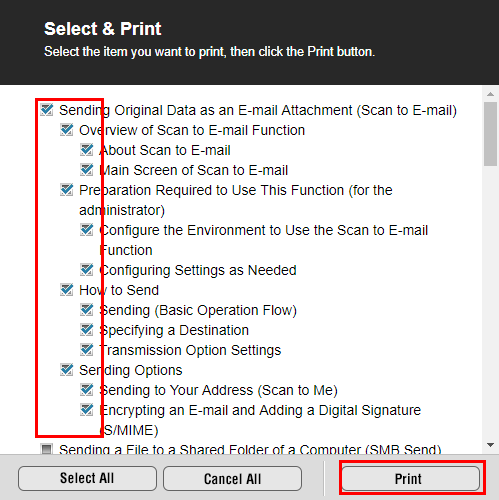Toggle Encrypting an E-mail S/MIME checkbox
The width and height of the screenshot is (499, 500).
pos(87,409)
